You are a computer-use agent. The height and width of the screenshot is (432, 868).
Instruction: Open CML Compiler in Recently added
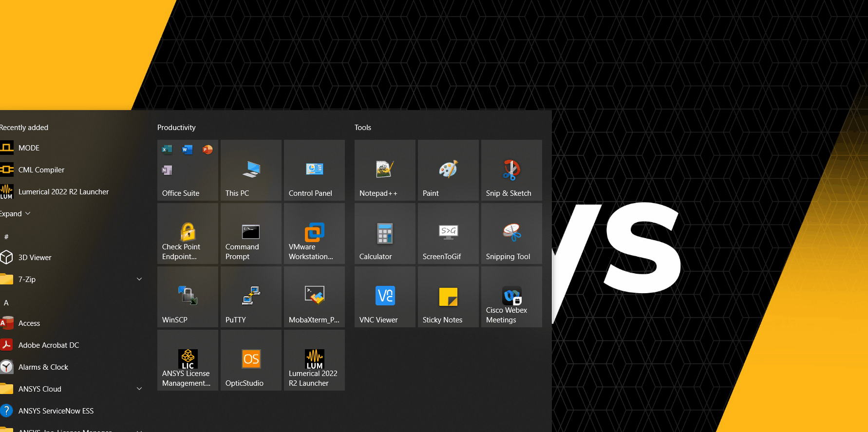(73, 169)
